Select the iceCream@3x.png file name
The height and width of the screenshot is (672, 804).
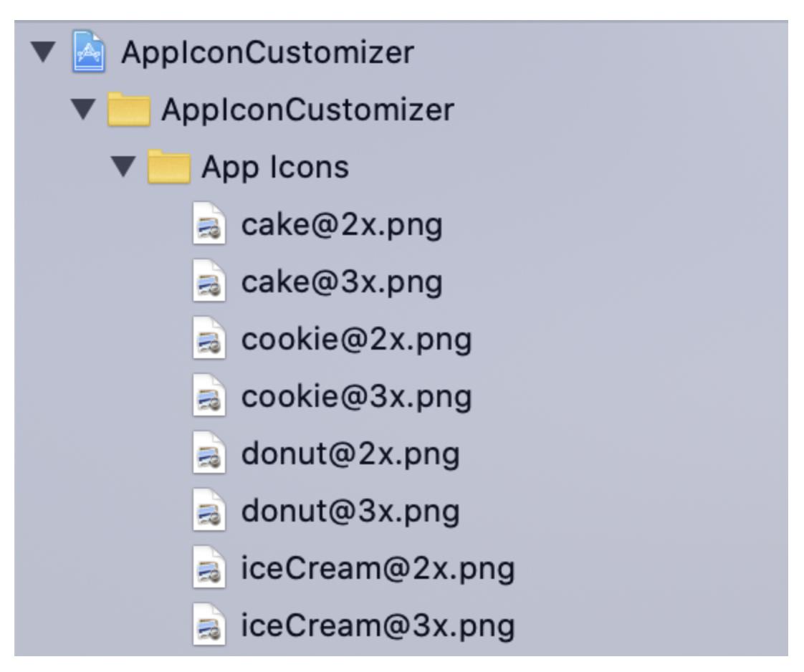tap(378, 626)
